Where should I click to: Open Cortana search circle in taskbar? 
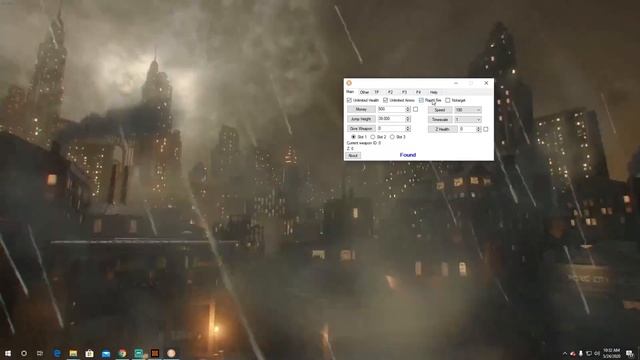pyautogui.click(x=24, y=353)
